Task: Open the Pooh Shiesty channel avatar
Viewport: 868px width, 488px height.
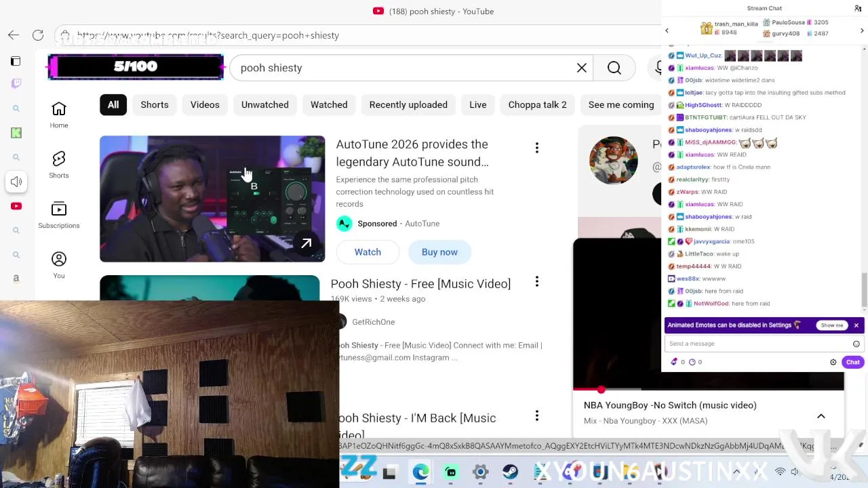Action: tap(614, 161)
